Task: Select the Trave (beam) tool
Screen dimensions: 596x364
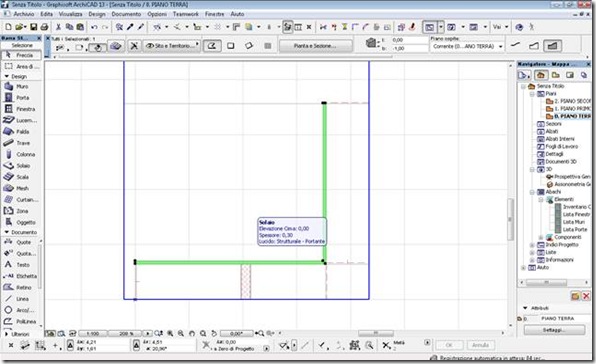Action: click(21, 143)
